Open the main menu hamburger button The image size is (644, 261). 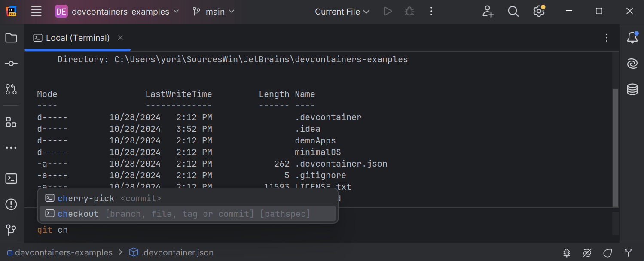[37, 12]
